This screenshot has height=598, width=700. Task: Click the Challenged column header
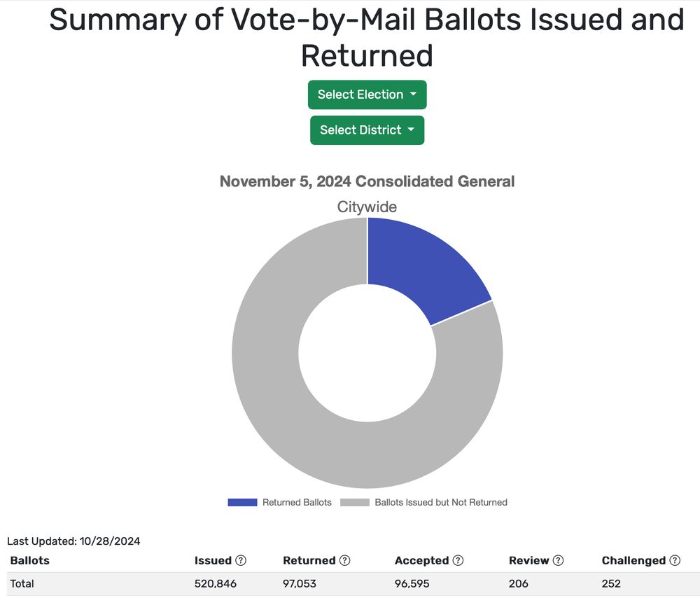point(633,560)
